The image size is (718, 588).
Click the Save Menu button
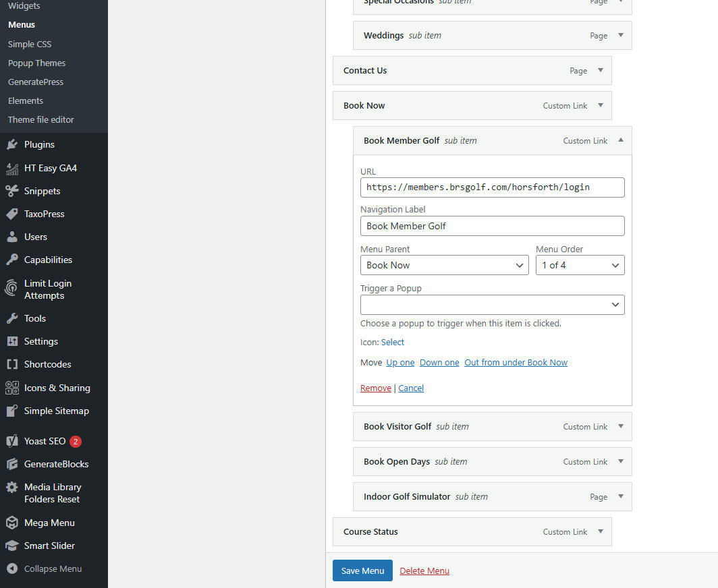point(362,571)
